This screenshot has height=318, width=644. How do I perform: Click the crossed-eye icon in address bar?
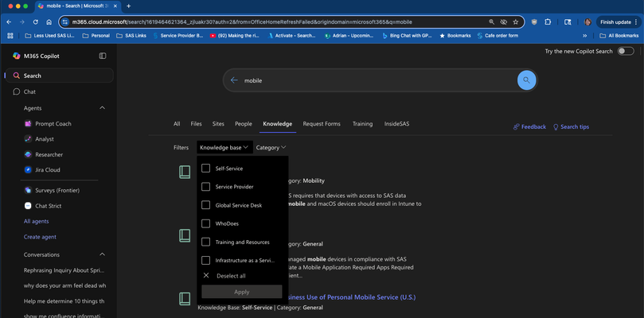pos(504,22)
